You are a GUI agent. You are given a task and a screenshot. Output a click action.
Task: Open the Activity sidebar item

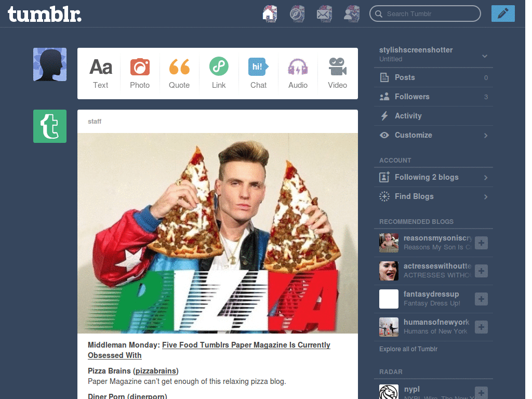pyautogui.click(x=433, y=116)
